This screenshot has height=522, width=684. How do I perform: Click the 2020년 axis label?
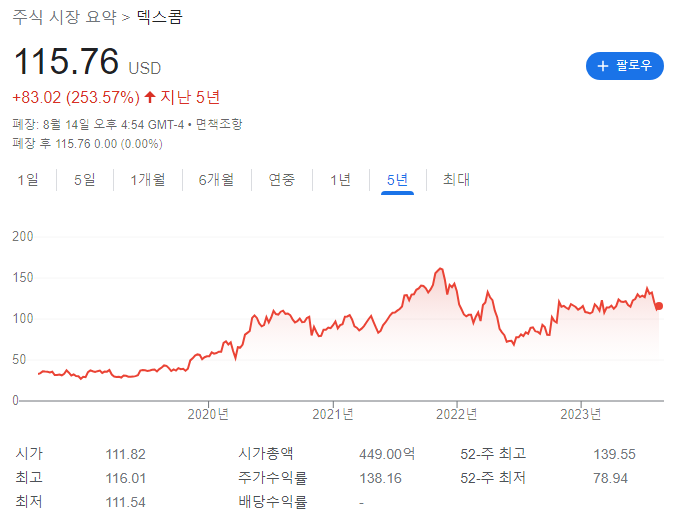coord(208,414)
